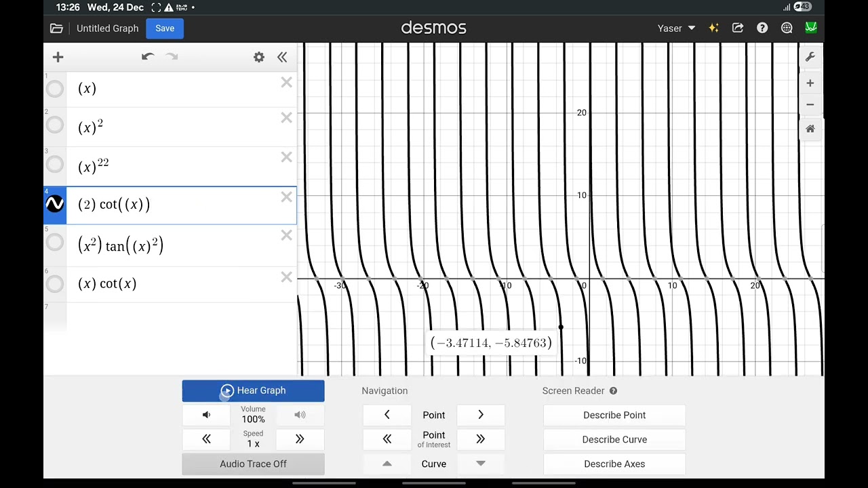Decrease volume with the speaker icon
This screenshot has width=868, height=488.
click(206, 415)
